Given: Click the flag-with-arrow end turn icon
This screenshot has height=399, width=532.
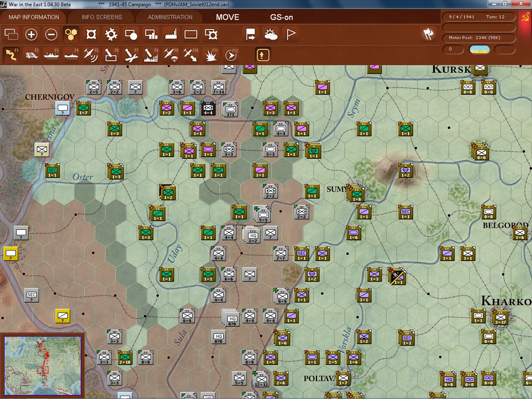Looking at the screenshot, I should tap(251, 34).
